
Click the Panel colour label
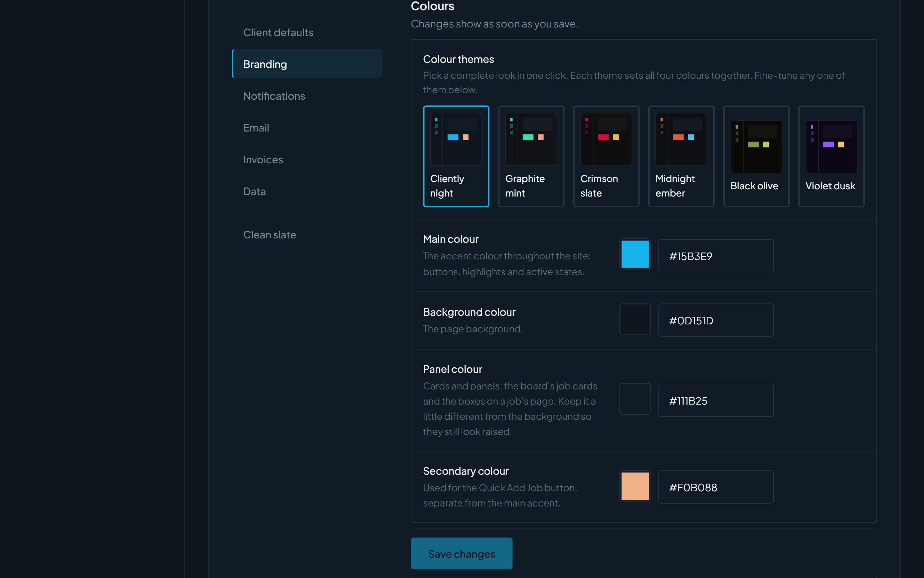(453, 369)
